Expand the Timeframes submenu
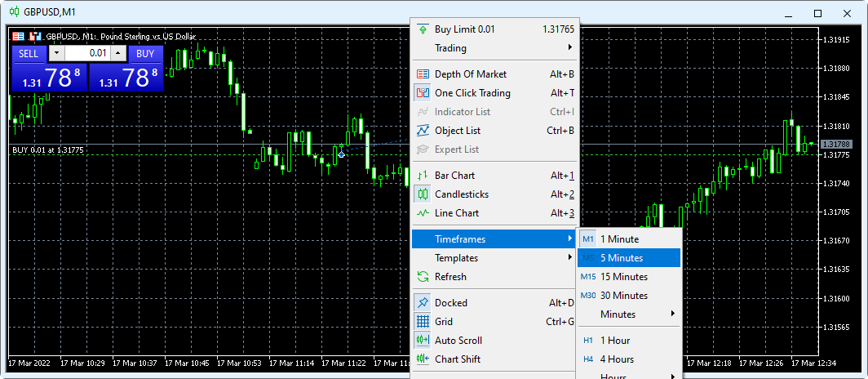 [x=494, y=239]
